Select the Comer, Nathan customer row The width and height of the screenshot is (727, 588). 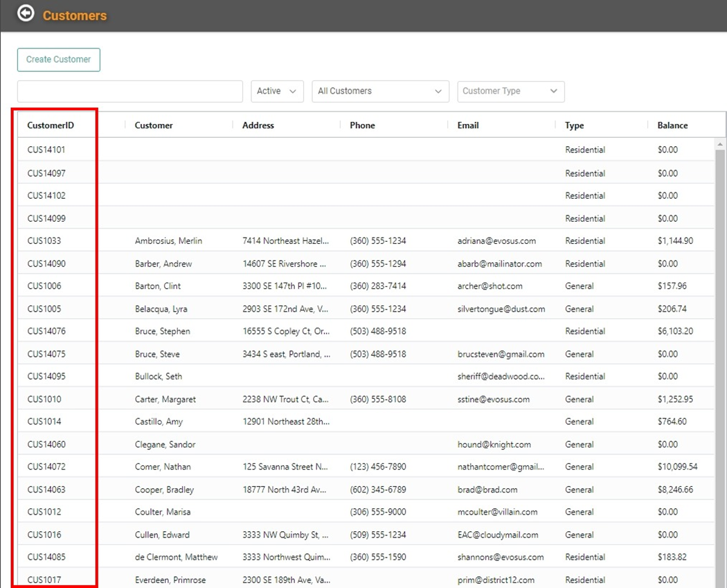click(x=163, y=467)
